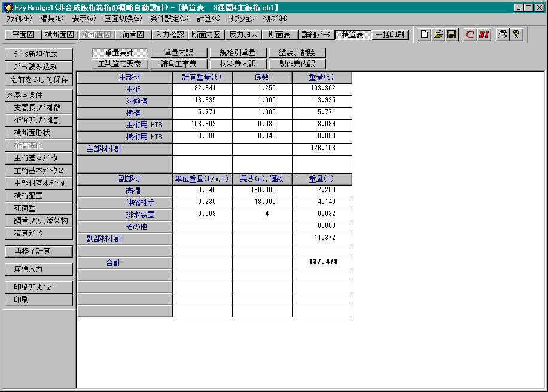Click the 主桁 weight value 103.302
This screenshot has width=548, height=392.
[323, 88]
